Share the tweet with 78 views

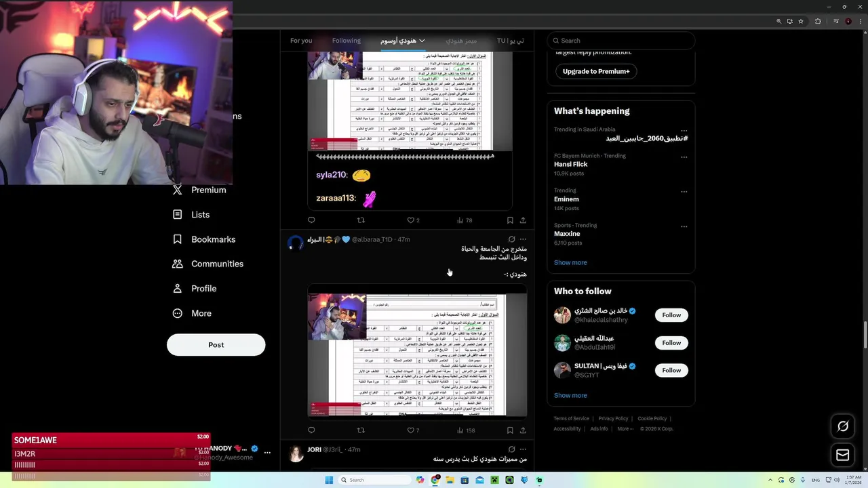(523, 220)
